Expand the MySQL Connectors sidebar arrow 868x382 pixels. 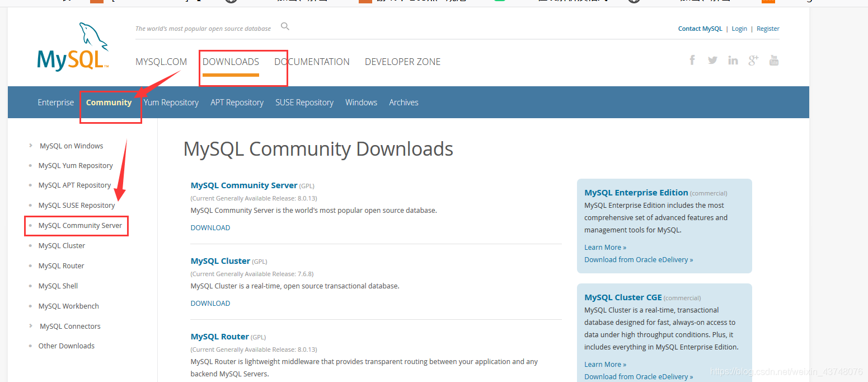(31, 326)
